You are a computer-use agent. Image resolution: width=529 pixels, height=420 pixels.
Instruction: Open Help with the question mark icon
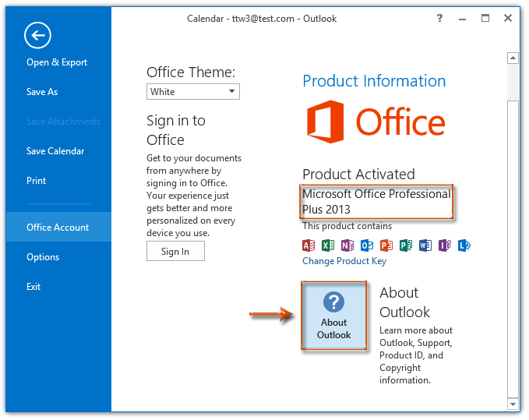(x=439, y=18)
